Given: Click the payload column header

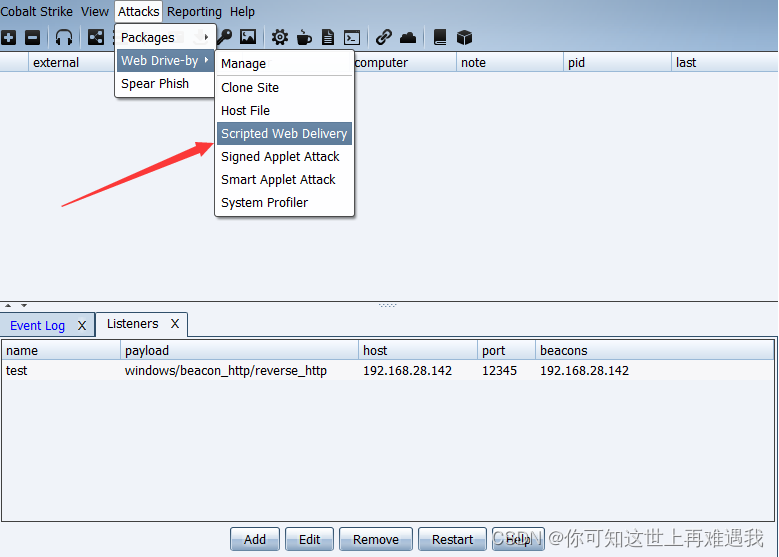Looking at the screenshot, I should [x=239, y=350].
